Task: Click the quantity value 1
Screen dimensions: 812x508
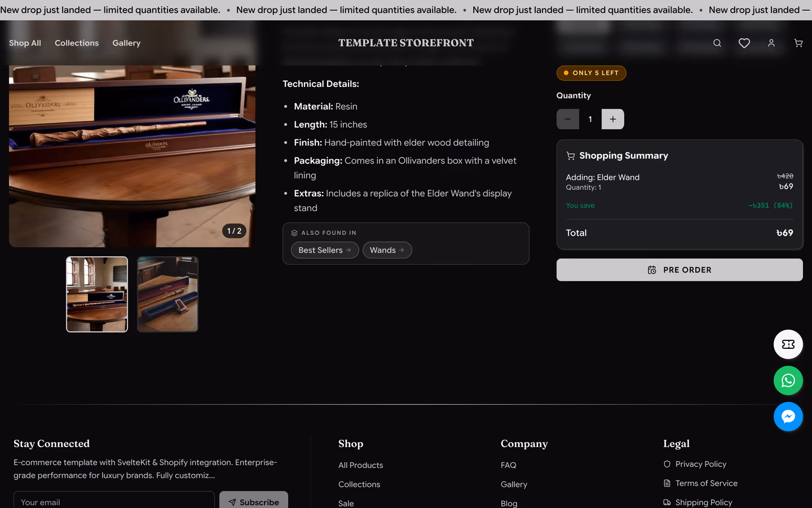Action: tap(590, 119)
